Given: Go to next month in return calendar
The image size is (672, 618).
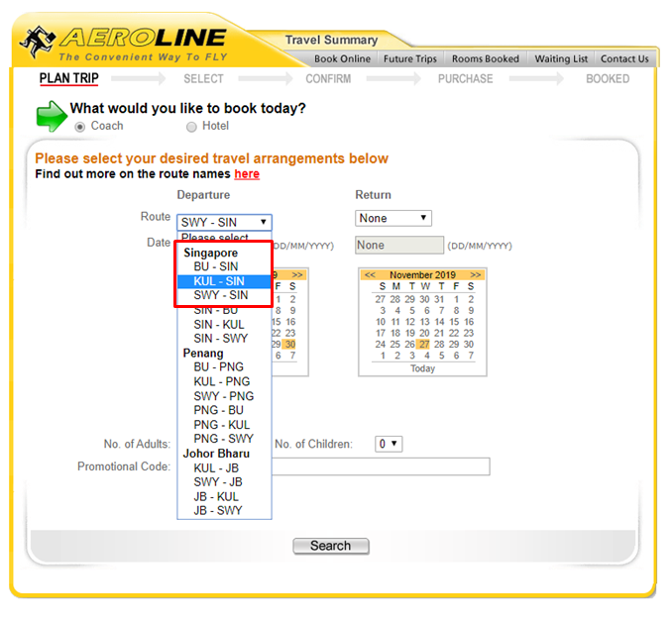Looking at the screenshot, I should coord(476,275).
